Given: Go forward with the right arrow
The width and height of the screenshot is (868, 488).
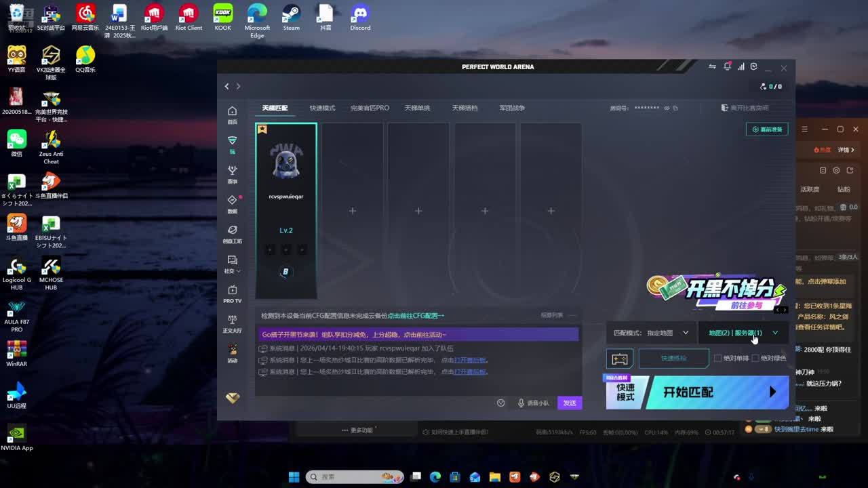Looking at the screenshot, I should 238,86.
